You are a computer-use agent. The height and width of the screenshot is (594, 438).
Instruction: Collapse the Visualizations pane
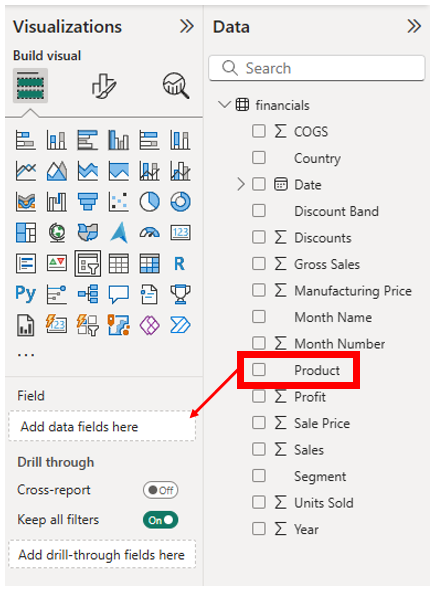pos(187,27)
